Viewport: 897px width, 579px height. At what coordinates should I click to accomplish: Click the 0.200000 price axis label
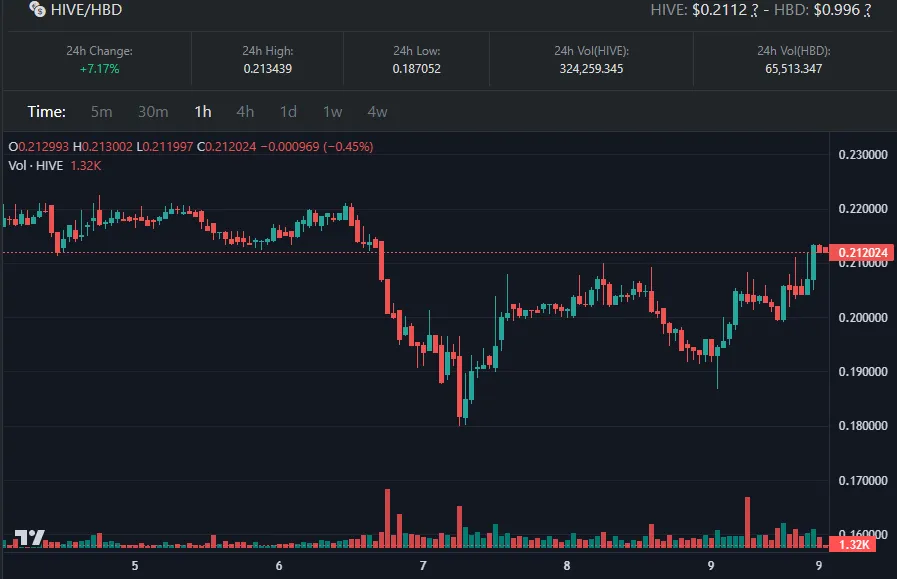click(863, 318)
